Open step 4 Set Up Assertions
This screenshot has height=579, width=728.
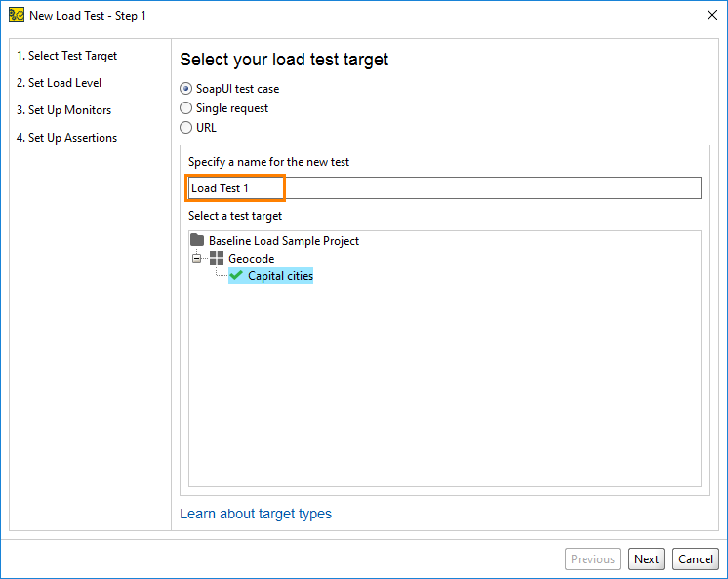pos(67,138)
